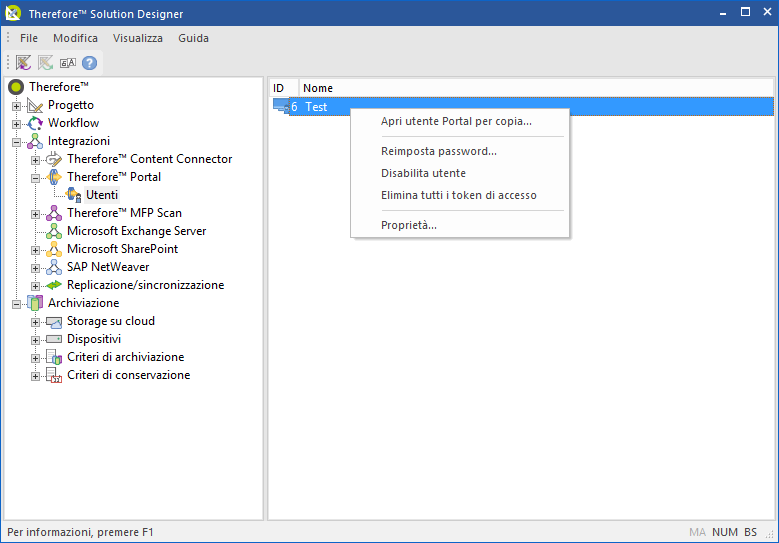
Task: Open the File menu
Action: 29,38
